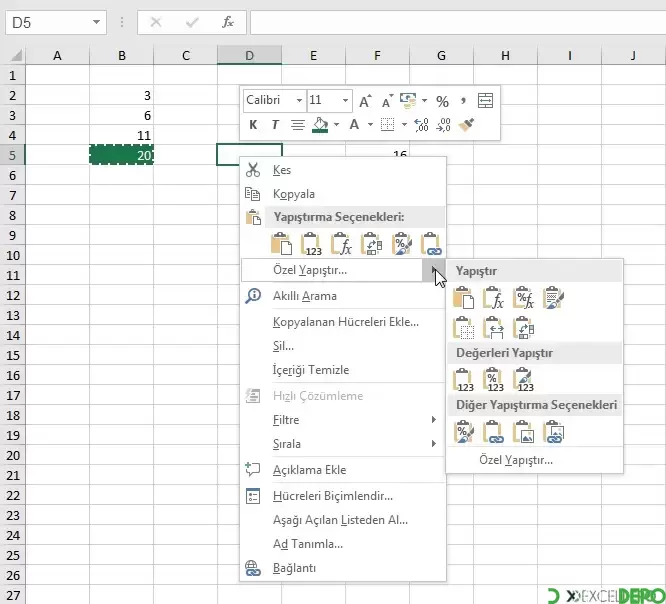Paste values only under Değerleri Yapıştır
Image resolution: width=666 pixels, height=604 pixels.
pos(463,379)
